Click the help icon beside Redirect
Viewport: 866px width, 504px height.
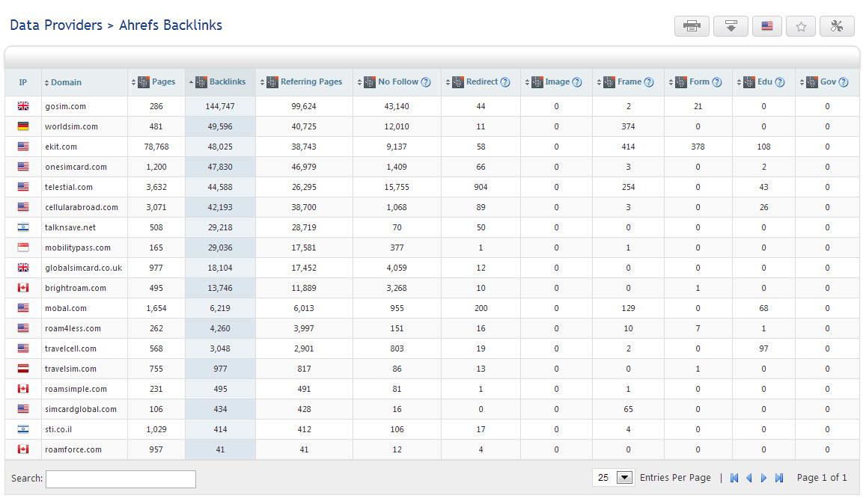click(x=505, y=82)
